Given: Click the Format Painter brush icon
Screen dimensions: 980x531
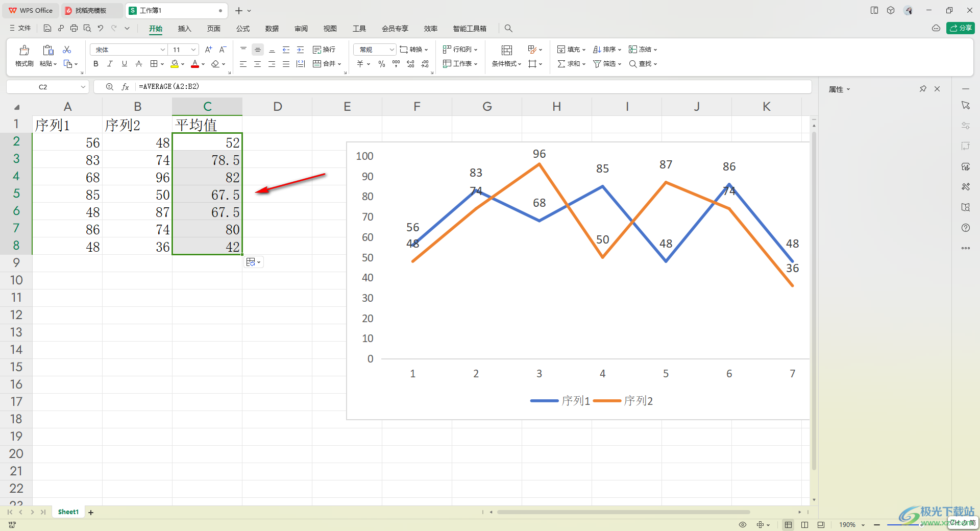Looking at the screenshot, I should (x=24, y=50).
